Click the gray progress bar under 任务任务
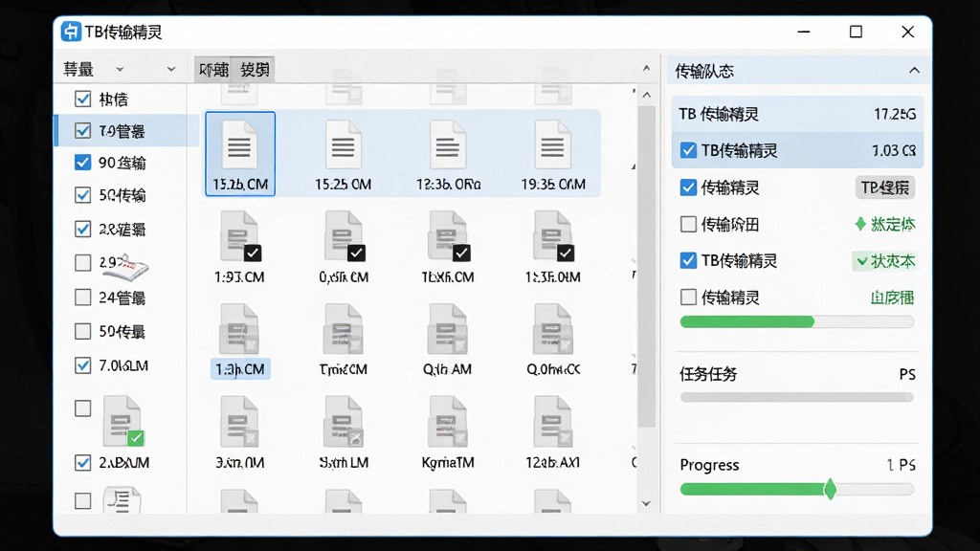The height and width of the screenshot is (551, 980). (797, 397)
